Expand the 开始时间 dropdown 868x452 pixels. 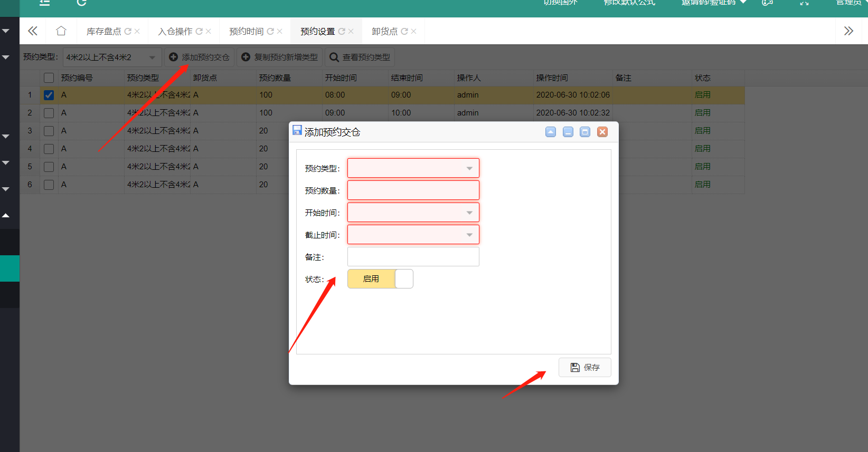coord(469,213)
